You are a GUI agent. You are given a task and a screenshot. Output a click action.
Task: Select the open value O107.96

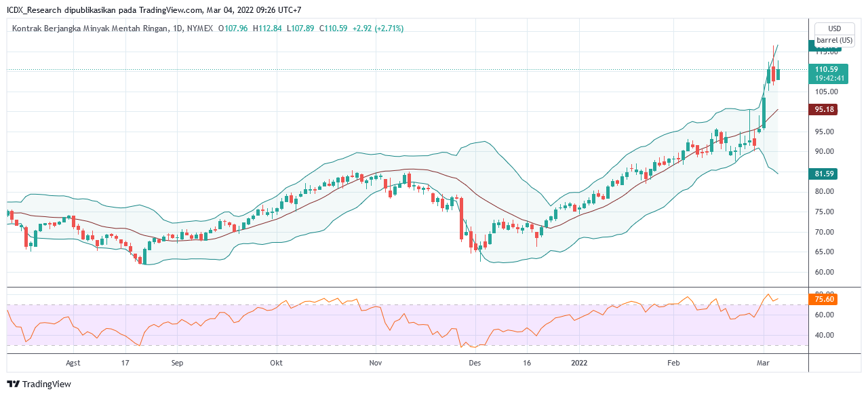(233, 28)
